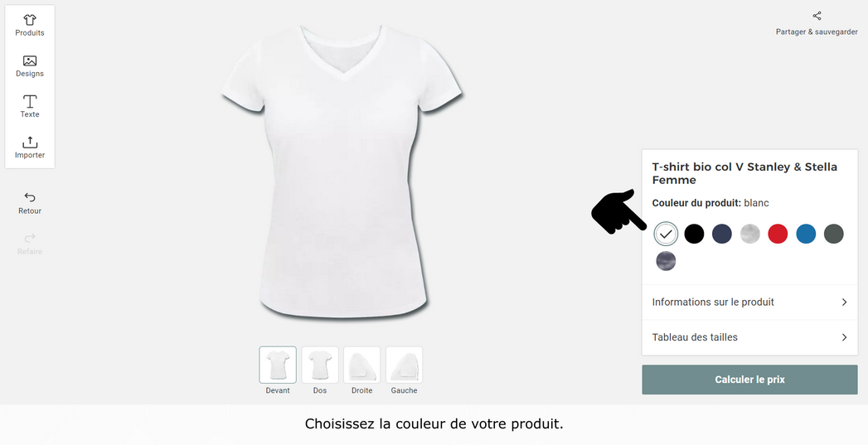
Task: Click the Importer upload icon
Action: tap(30, 143)
